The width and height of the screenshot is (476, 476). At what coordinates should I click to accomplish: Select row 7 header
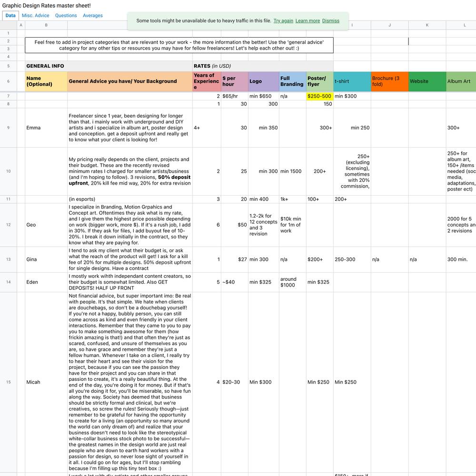pos(8,96)
